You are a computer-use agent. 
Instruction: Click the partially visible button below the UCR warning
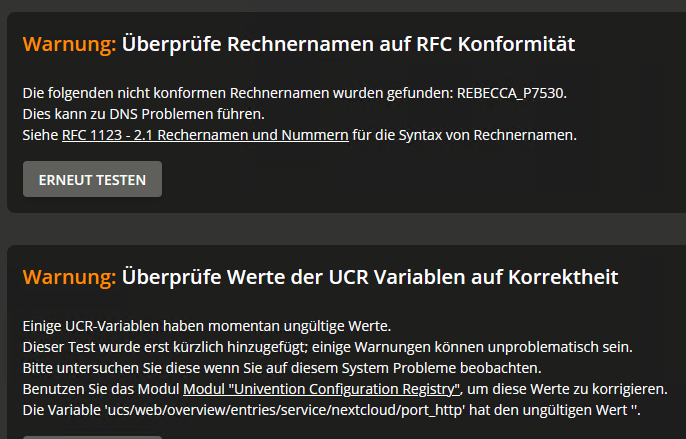point(92,437)
